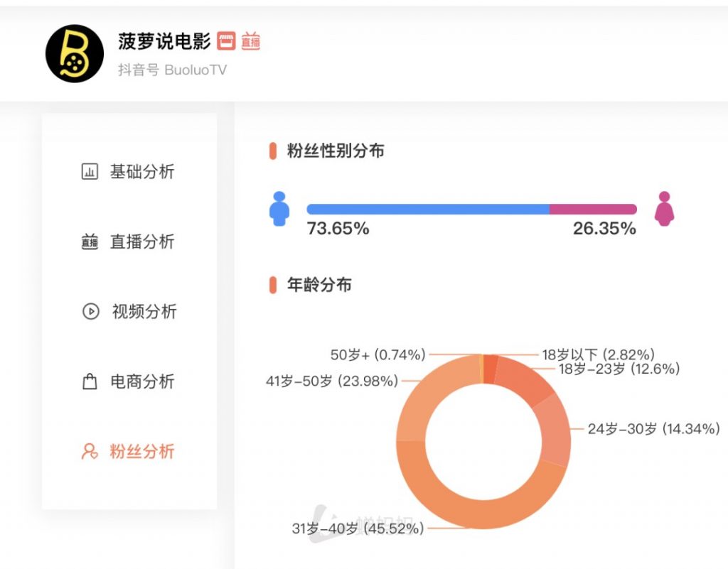This screenshot has width=728, height=569.
Task: Switch to 直播分析 section
Action: tap(141, 242)
